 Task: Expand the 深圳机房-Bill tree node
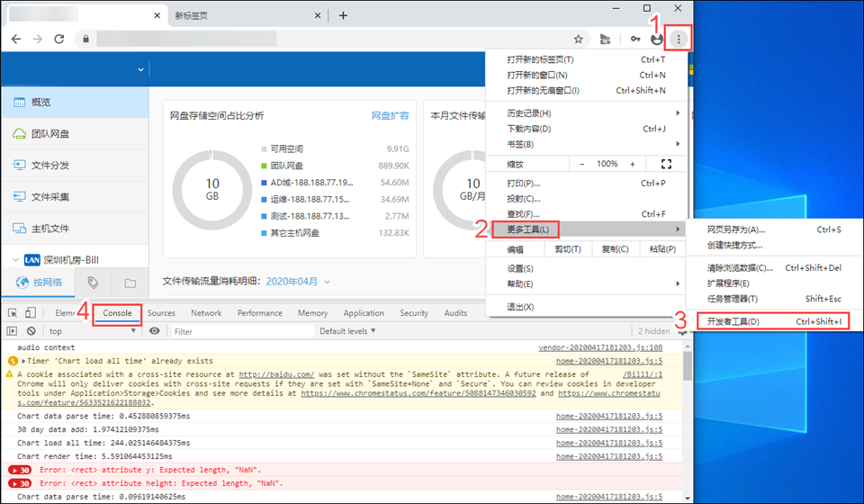click(15, 260)
